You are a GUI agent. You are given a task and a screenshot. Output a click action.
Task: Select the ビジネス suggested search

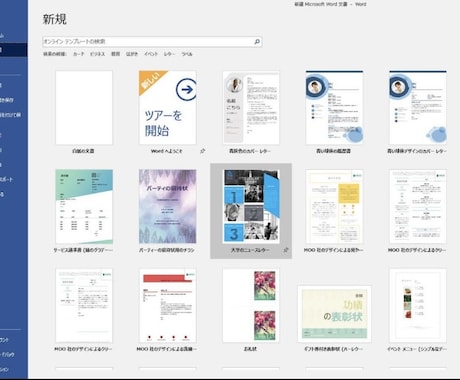click(97, 54)
